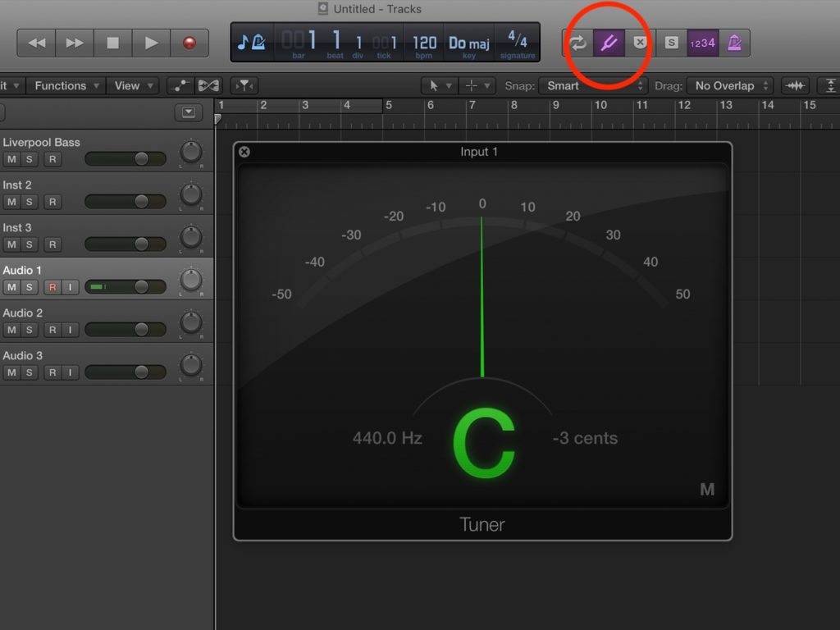The image size is (840, 630).
Task: Solo the Audio 2 track
Action: [x=30, y=330]
